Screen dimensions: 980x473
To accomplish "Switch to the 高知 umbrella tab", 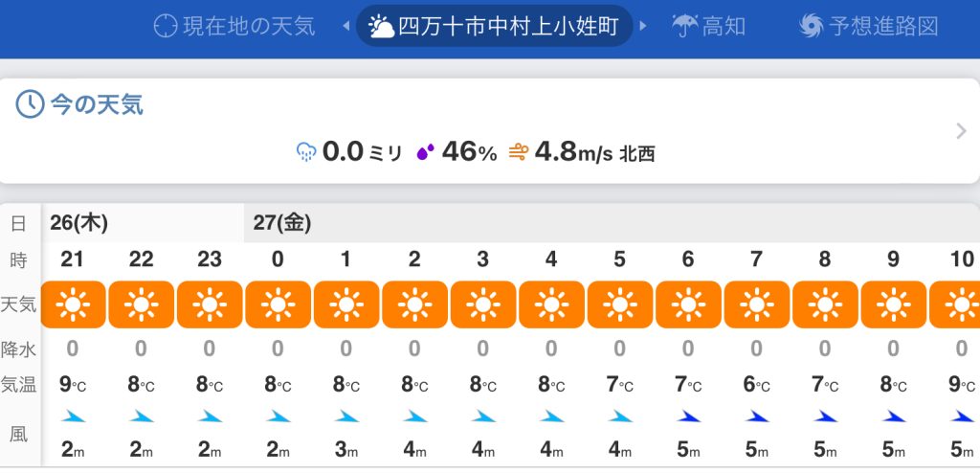I will [709, 26].
